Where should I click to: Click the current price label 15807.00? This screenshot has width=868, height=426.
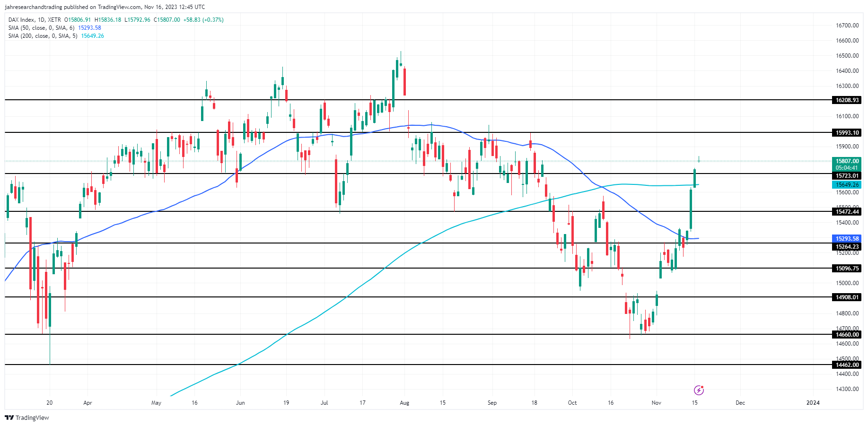coord(847,161)
